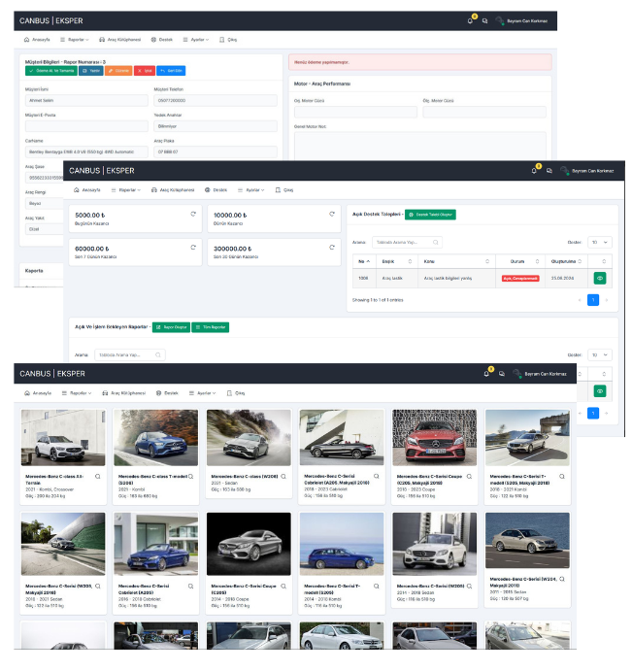Image resolution: width=632 pixels, height=672 pixels.
Task: Focus the CarName field with Bentley Bentayga
Action: [x=86, y=151]
